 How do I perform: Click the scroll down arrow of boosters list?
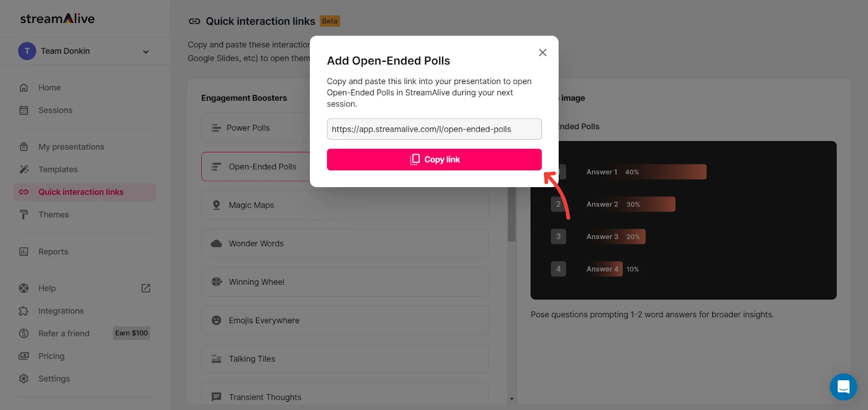click(x=512, y=399)
